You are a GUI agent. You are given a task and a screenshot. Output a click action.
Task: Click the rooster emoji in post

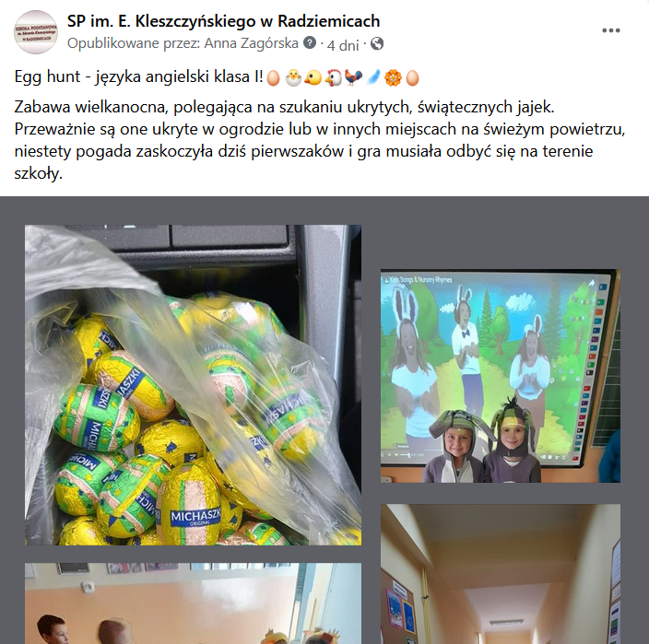pos(353,77)
